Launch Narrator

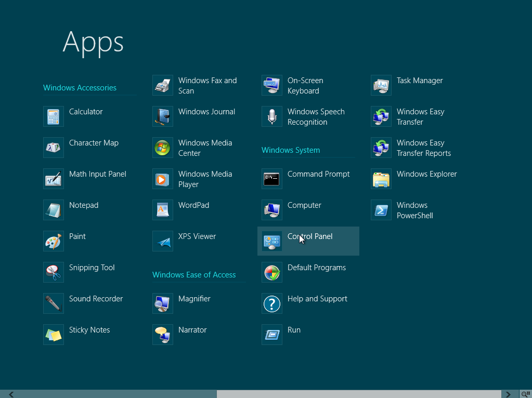tap(179, 335)
